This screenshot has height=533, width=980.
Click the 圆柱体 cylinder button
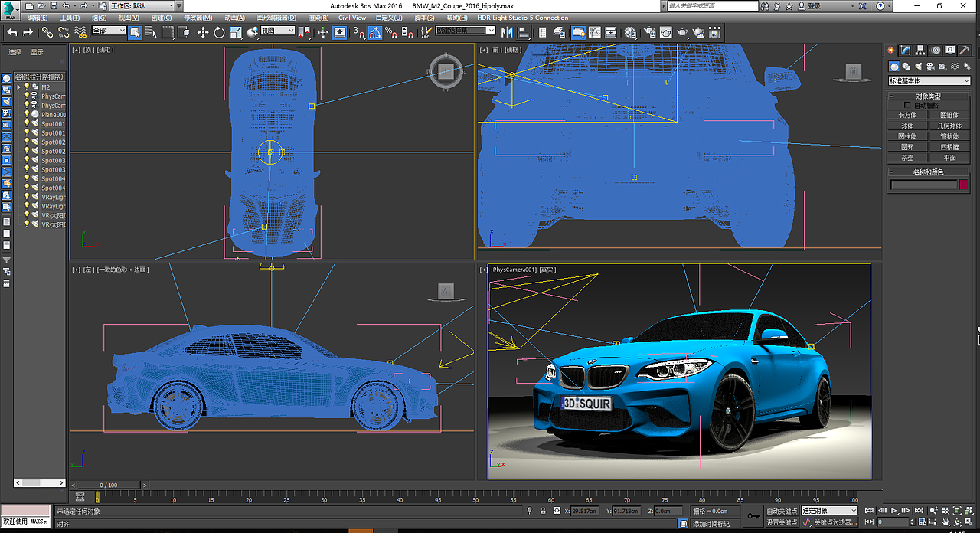907,136
